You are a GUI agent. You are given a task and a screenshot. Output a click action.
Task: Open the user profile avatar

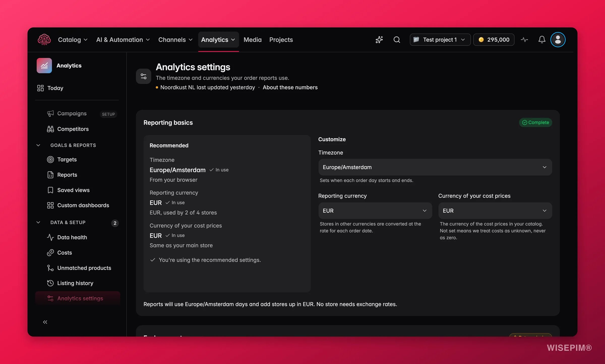click(x=558, y=40)
